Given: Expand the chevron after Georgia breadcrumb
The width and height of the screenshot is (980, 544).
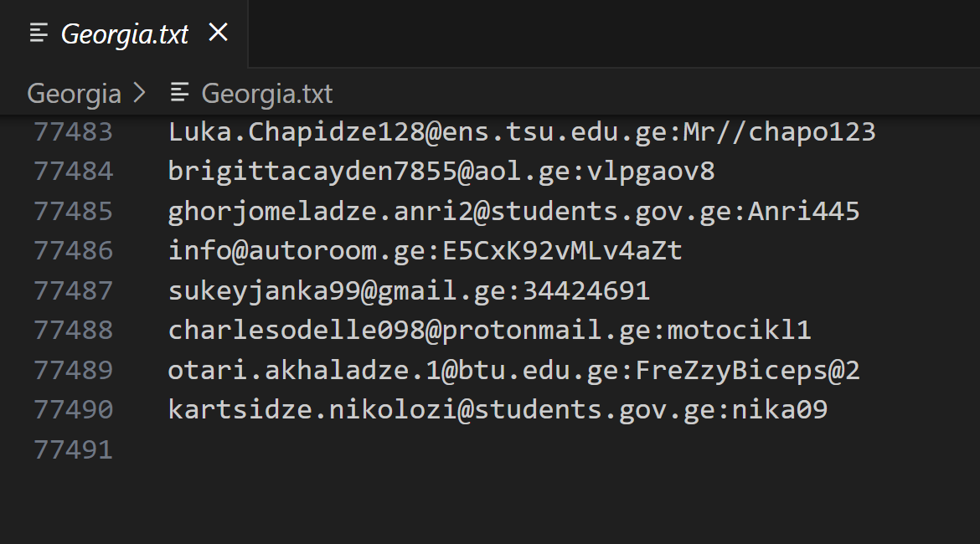Looking at the screenshot, I should click(139, 94).
